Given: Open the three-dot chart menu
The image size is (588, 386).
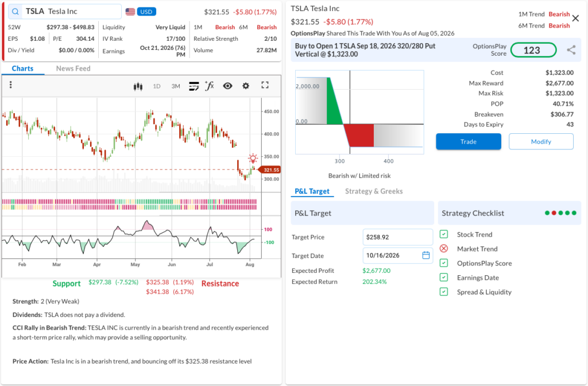Looking at the screenshot, I should (10, 85).
